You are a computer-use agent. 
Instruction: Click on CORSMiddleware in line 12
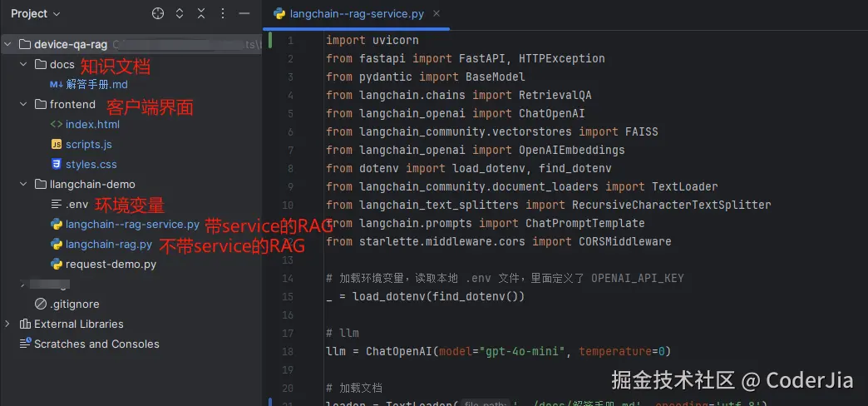625,241
